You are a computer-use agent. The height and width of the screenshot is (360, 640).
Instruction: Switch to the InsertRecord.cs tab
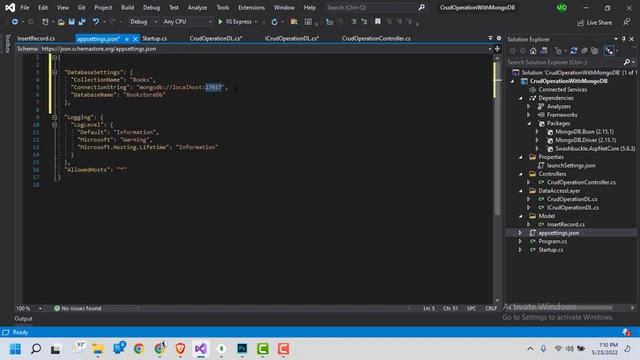click(36, 38)
